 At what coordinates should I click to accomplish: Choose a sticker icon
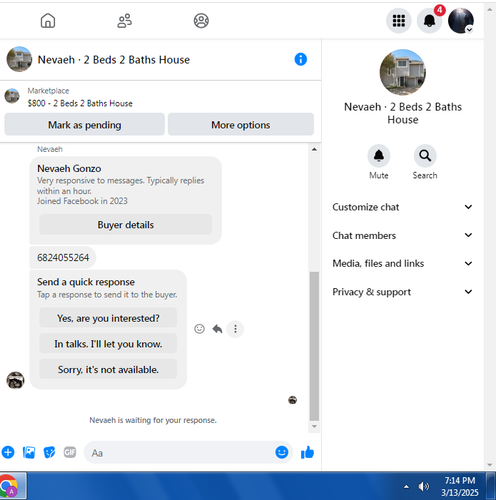49,452
